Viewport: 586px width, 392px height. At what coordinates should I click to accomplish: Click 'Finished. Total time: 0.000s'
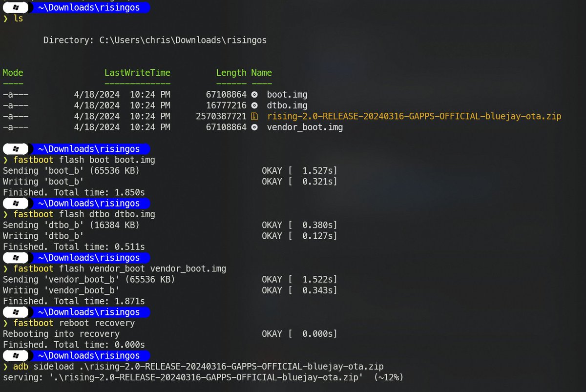[74, 345]
